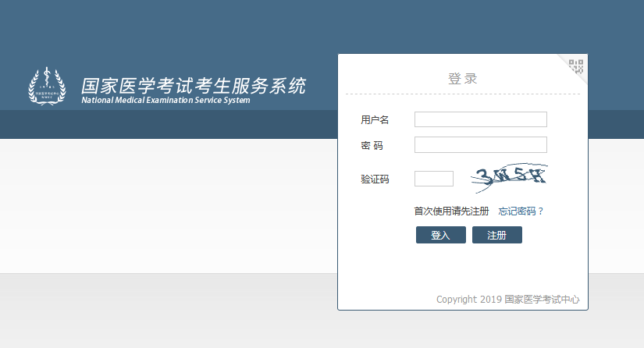
Task: Click the 登录 panel heading
Action: [462, 79]
